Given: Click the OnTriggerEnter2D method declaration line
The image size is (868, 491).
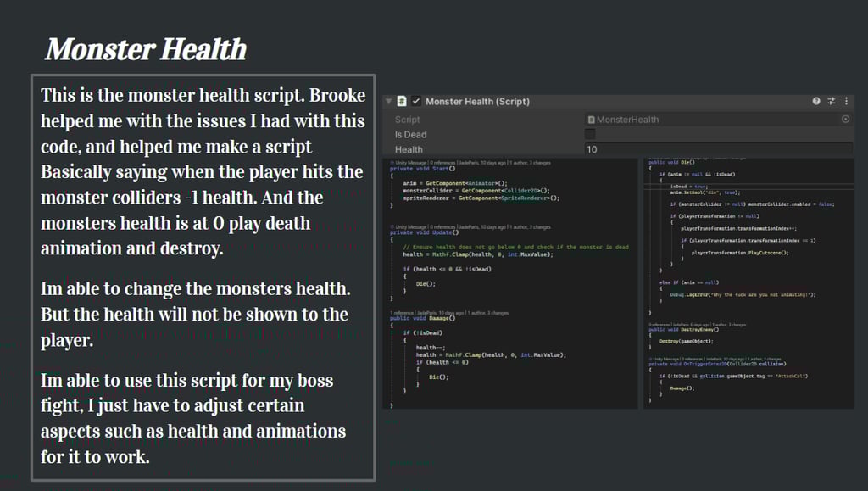Looking at the screenshot, I should (717, 364).
